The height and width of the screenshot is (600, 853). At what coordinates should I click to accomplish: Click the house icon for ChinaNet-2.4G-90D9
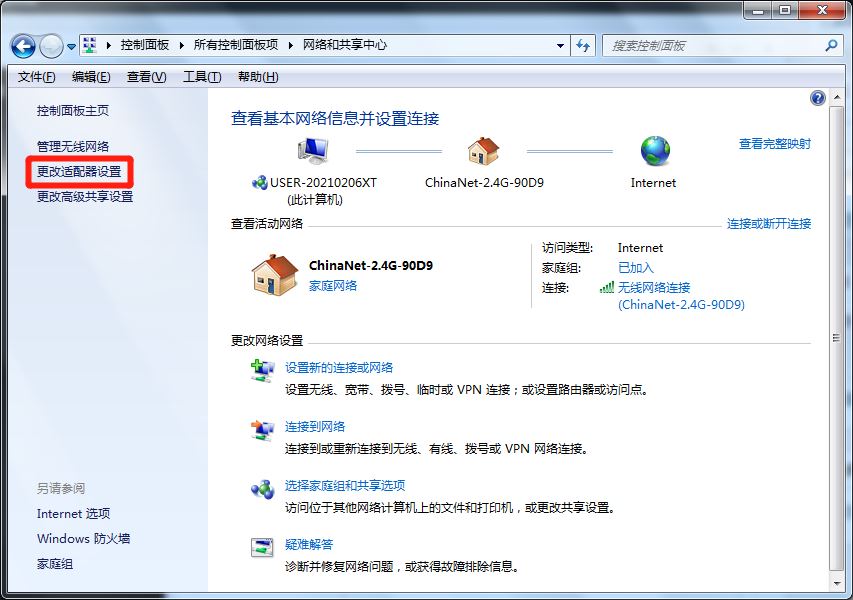483,152
